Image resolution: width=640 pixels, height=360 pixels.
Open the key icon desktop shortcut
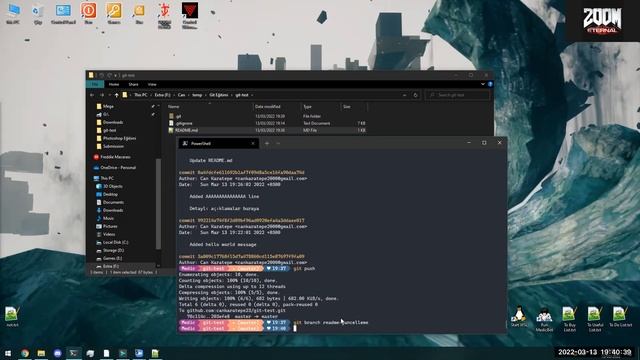(x=114, y=13)
